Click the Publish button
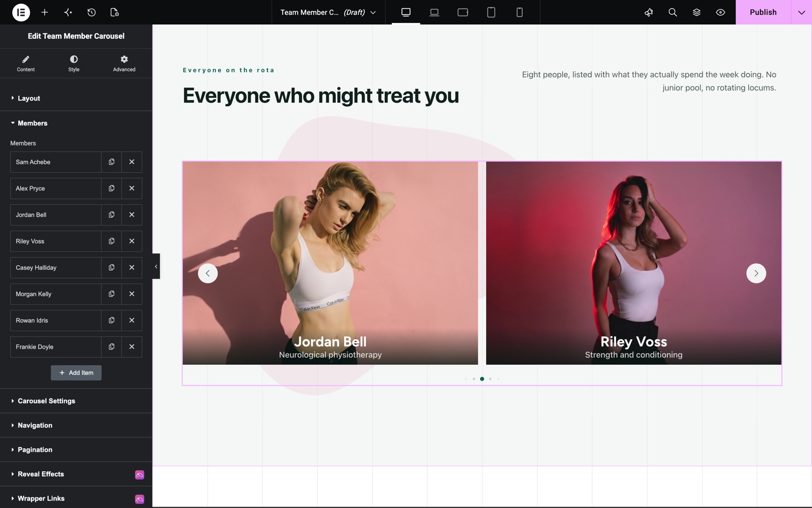 [763, 12]
